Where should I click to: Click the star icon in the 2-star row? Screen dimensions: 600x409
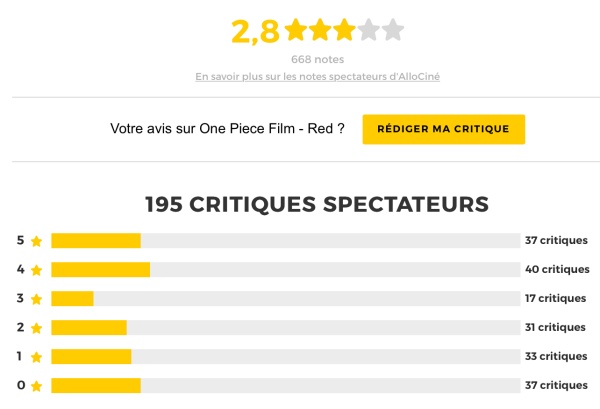click(37, 328)
